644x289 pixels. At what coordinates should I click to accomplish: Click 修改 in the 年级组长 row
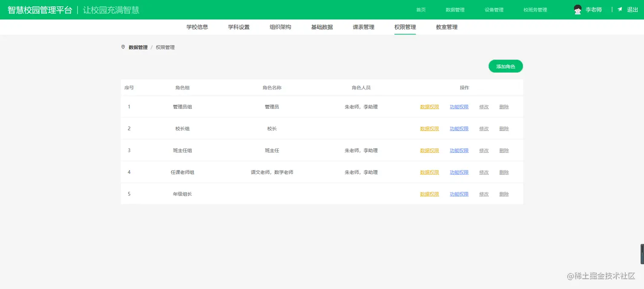pyautogui.click(x=484, y=194)
